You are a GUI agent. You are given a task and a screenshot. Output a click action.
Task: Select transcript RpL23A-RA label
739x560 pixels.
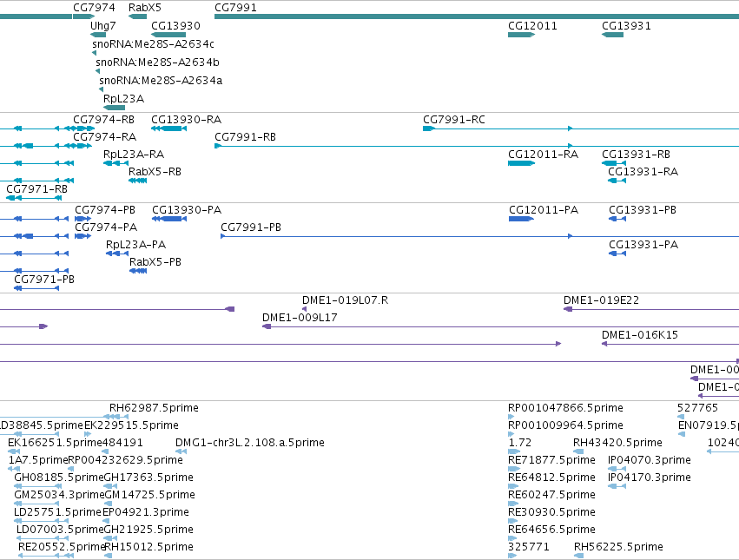[x=134, y=155]
